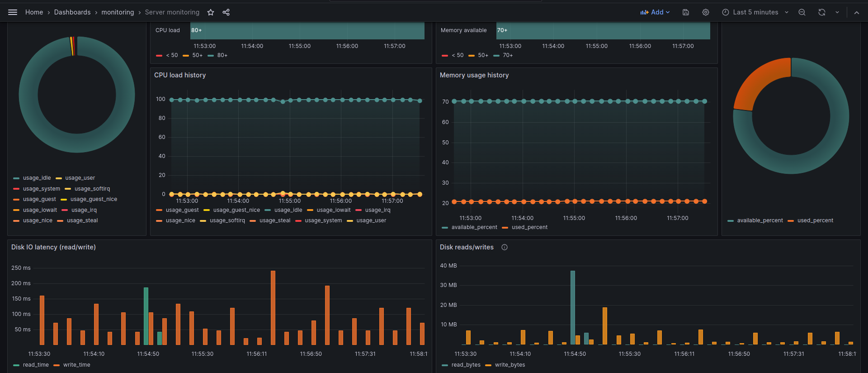Image resolution: width=868 pixels, height=373 pixels.
Task: Star the Server monitoring dashboard
Action: pyautogui.click(x=211, y=12)
